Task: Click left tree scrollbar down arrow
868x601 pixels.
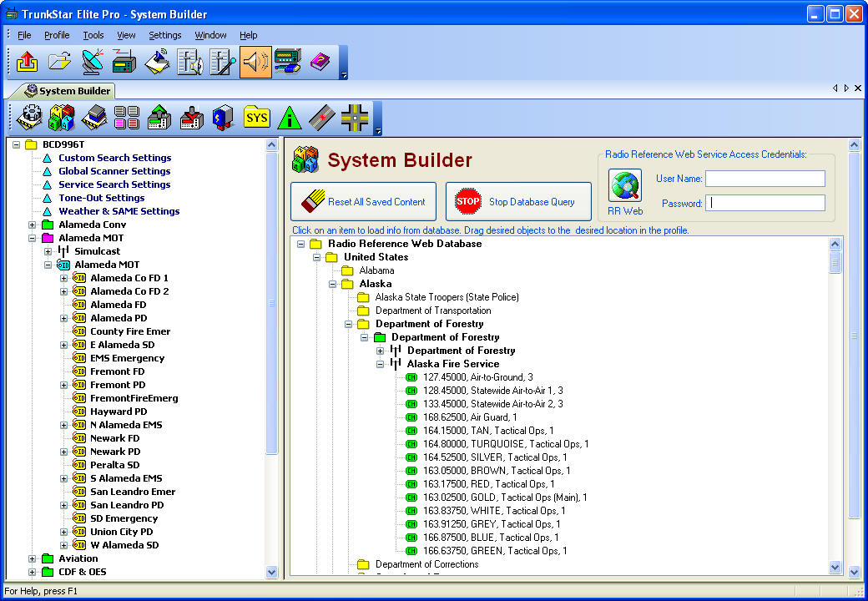Action: (271, 572)
